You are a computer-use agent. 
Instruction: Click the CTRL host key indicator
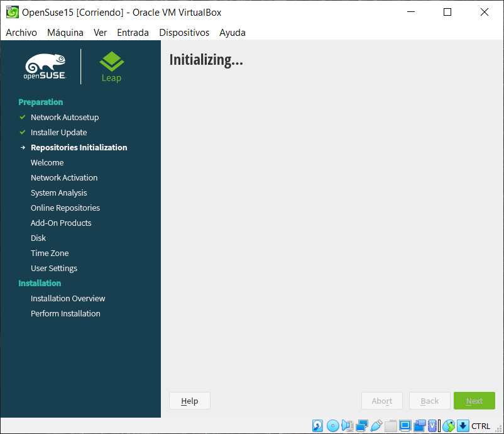[481, 426]
